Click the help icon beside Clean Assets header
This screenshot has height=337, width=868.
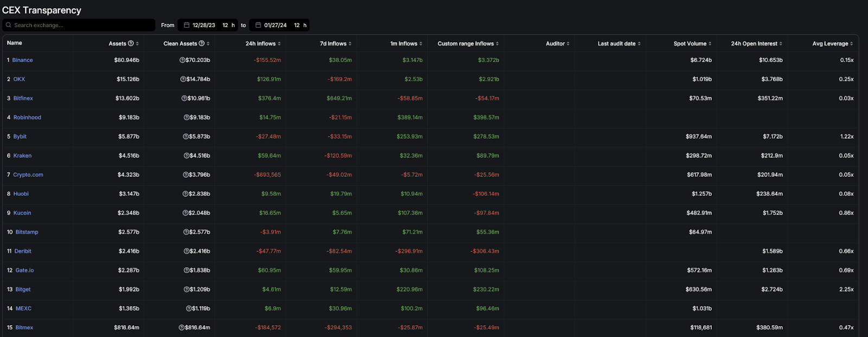[x=202, y=43]
